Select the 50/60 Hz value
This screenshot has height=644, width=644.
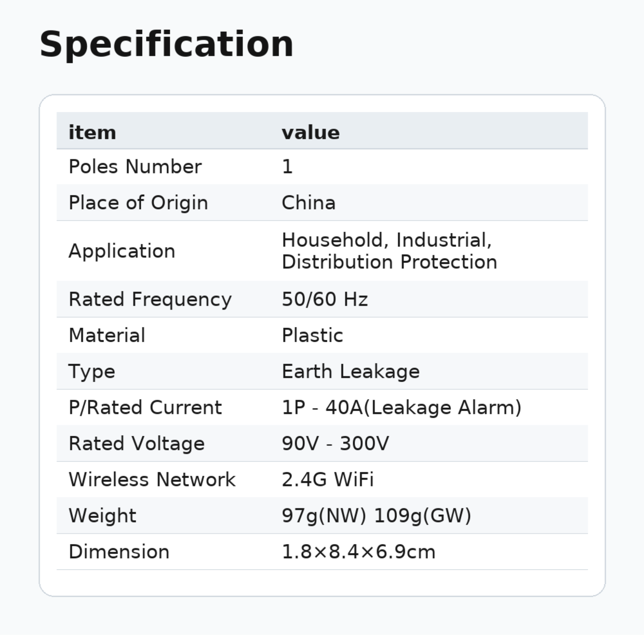tap(325, 299)
